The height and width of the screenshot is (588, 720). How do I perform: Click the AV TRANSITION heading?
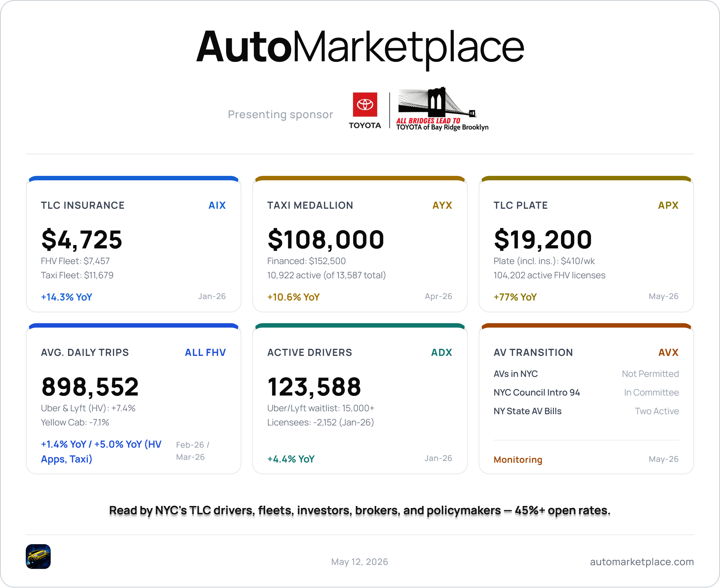click(x=533, y=352)
